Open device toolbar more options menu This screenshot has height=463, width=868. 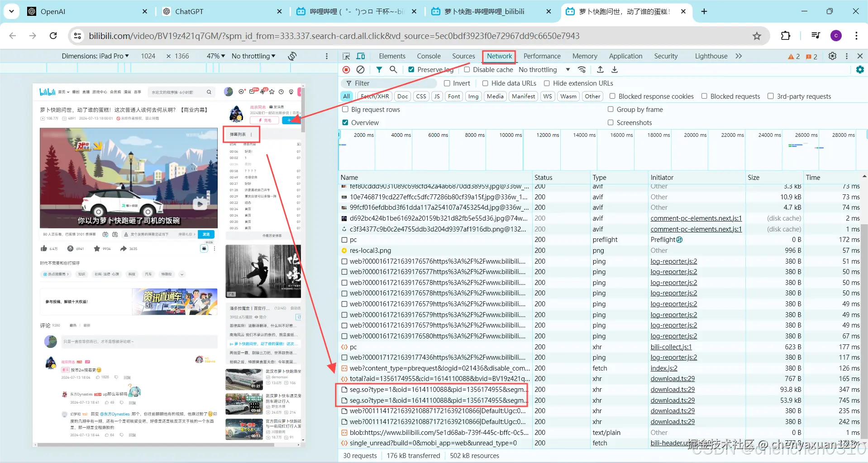[x=327, y=56]
